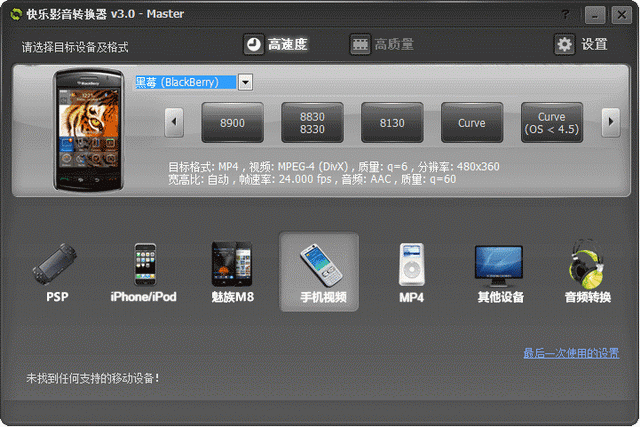Select the 音频转换 headphones category
Screen dimensions: 640x427
(x=588, y=272)
